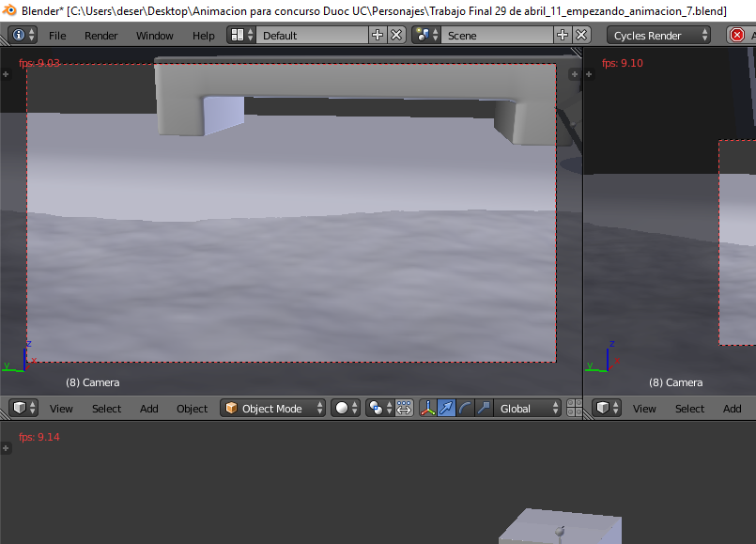Click the Default screen layout name field

click(x=311, y=35)
